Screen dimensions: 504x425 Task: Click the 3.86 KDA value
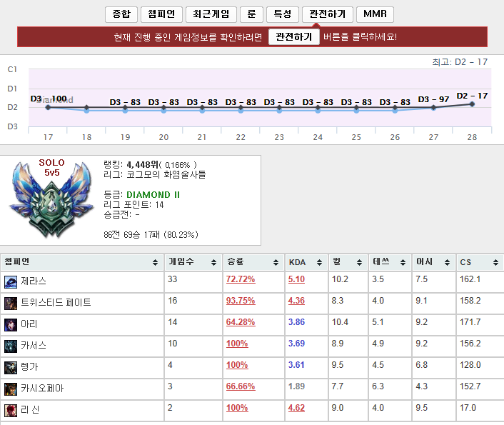pyautogui.click(x=296, y=322)
